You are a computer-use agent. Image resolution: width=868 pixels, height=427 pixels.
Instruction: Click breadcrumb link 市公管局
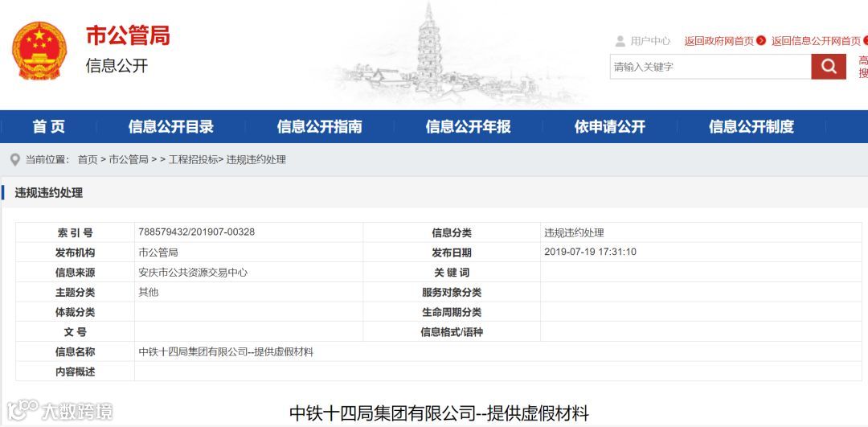129,160
